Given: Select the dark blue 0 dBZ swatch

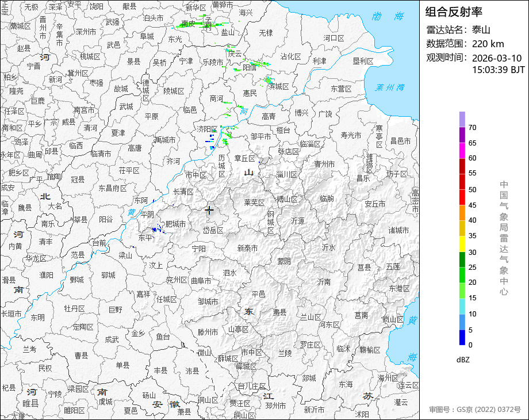Looking at the screenshot, I should click(462, 337).
